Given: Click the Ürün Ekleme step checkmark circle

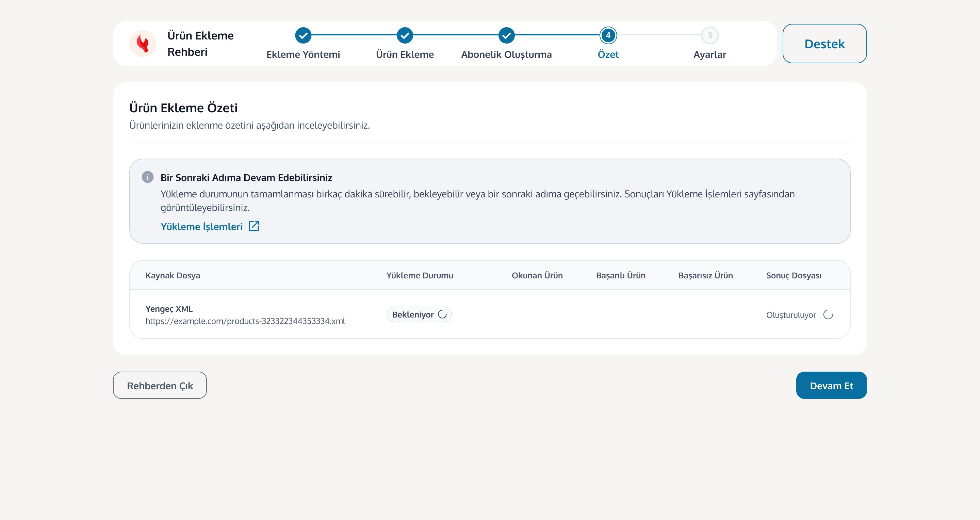Looking at the screenshot, I should pyautogui.click(x=405, y=35).
